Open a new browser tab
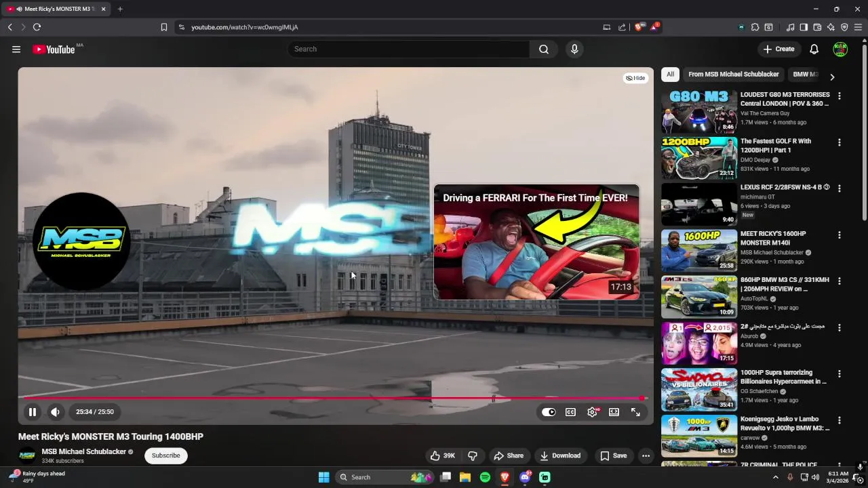 click(x=120, y=9)
